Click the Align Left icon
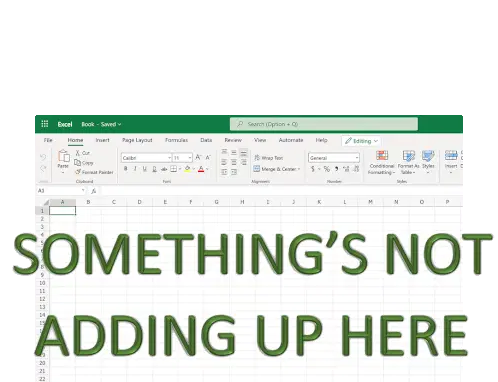This screenshot has width=498, height=382. (224, 162)
